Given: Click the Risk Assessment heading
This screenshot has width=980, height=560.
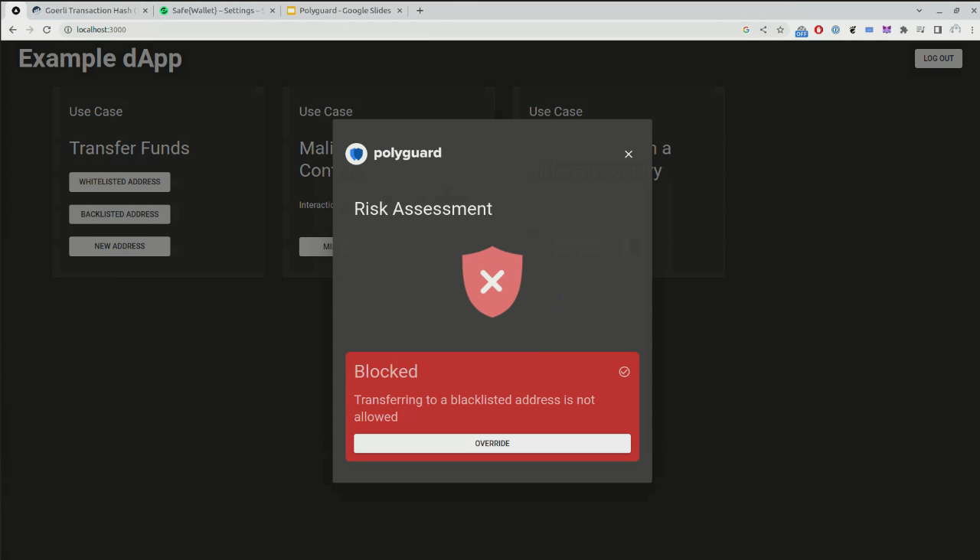Looking at the screenshot, I should coord(423,209).
